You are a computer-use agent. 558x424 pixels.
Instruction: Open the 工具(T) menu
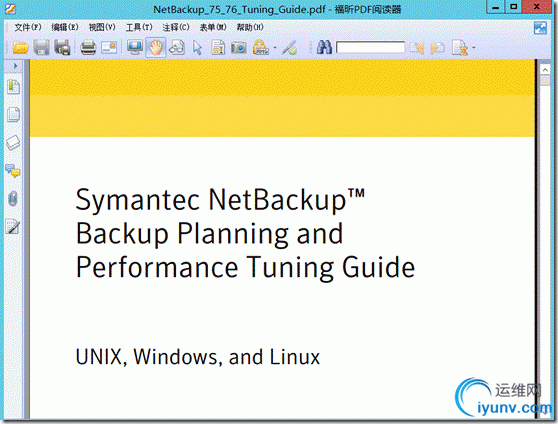coord(139,27)
